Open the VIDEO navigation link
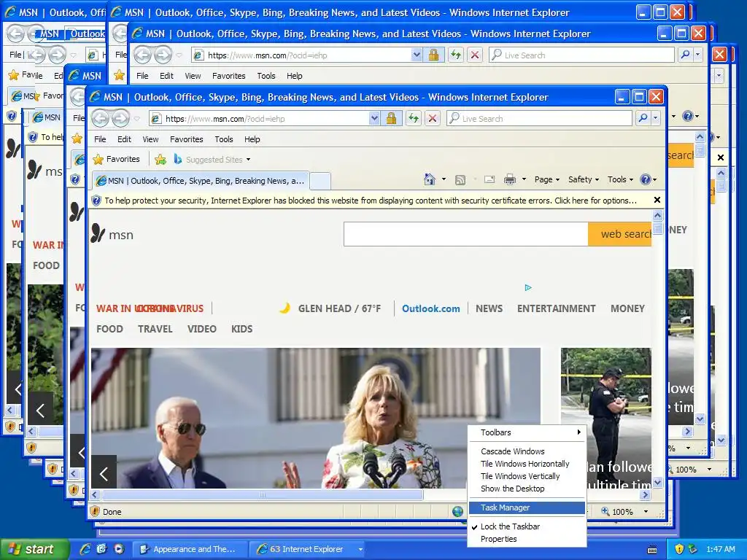Image resolution: width=747 pixels, height=560 pixels. [x=201, y=329]
